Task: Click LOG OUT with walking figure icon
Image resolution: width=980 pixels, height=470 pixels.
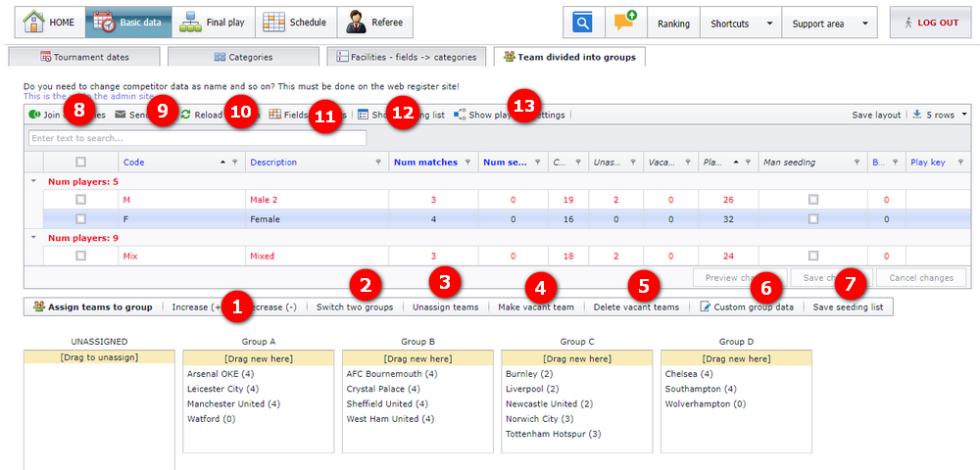Action: tap(932, 23)
